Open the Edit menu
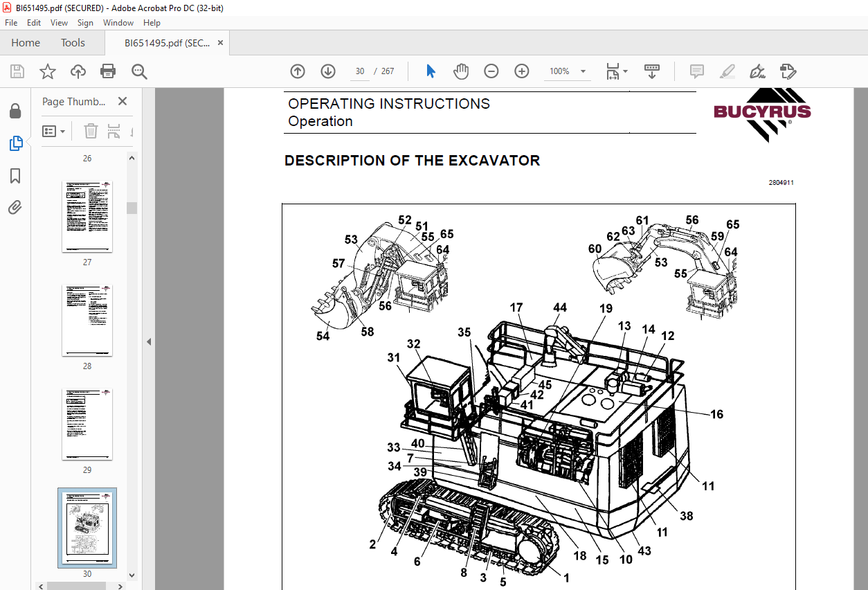The height and width of the screenshot is (590, 868). point(34,23)
